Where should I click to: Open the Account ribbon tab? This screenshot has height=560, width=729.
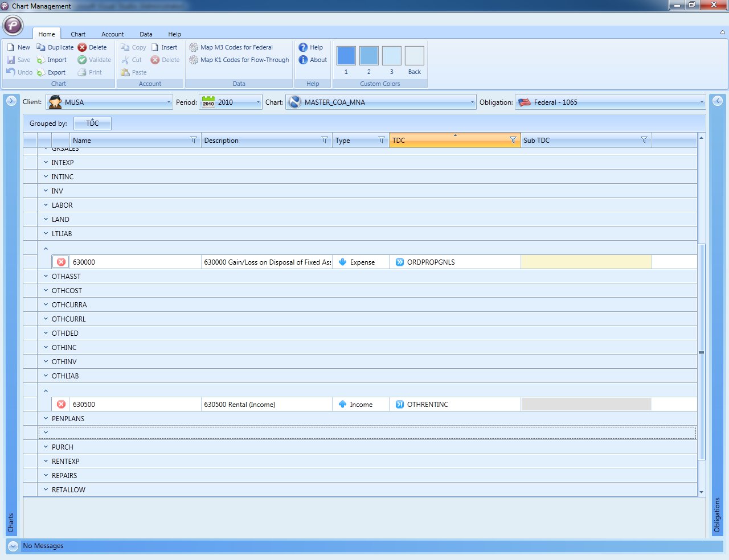coord(113,34)
